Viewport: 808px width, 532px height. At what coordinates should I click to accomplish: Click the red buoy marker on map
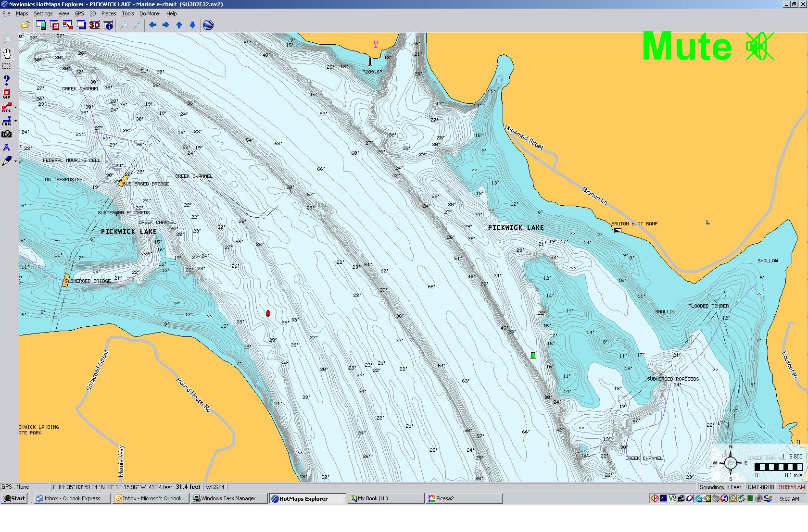(268, 313)
